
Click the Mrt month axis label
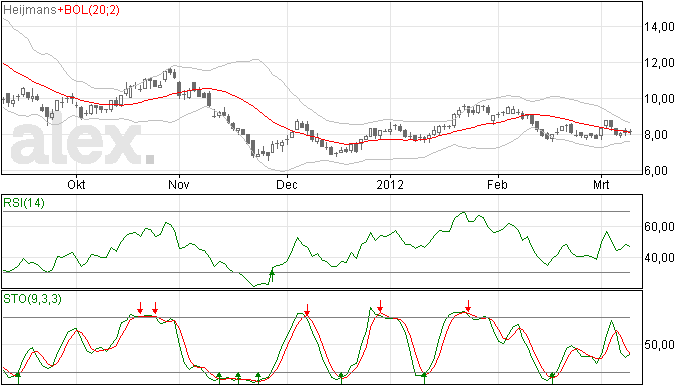coord(601,184)
